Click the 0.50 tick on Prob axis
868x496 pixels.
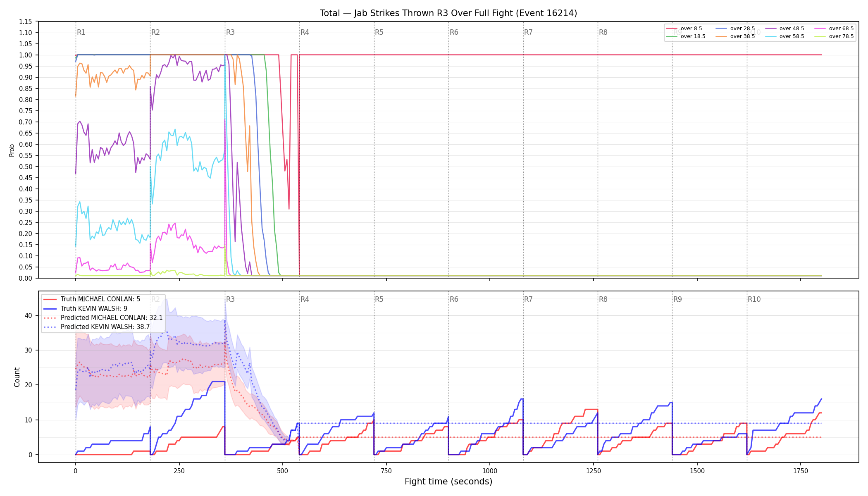click(25, 167)
